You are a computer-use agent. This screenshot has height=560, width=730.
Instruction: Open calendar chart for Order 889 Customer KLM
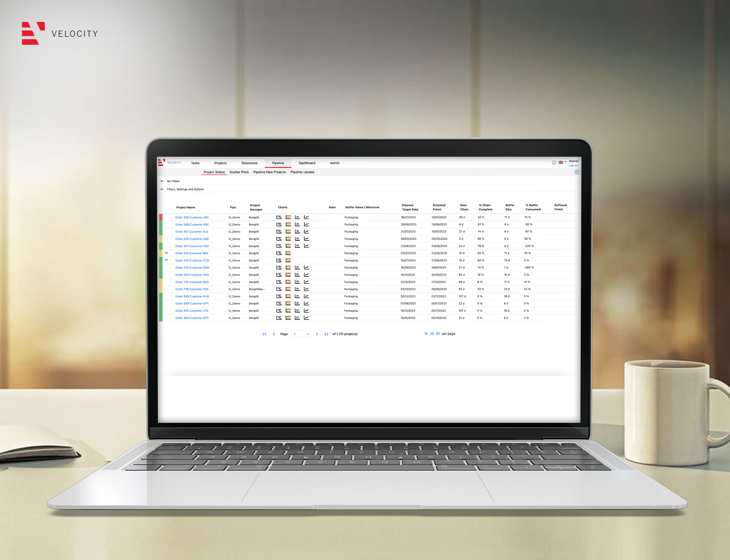tap(297, 296)
